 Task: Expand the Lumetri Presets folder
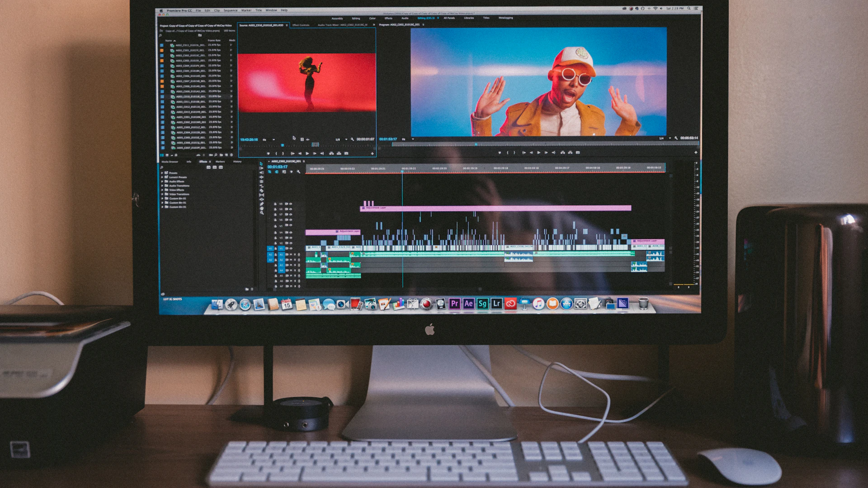[162, 178]
